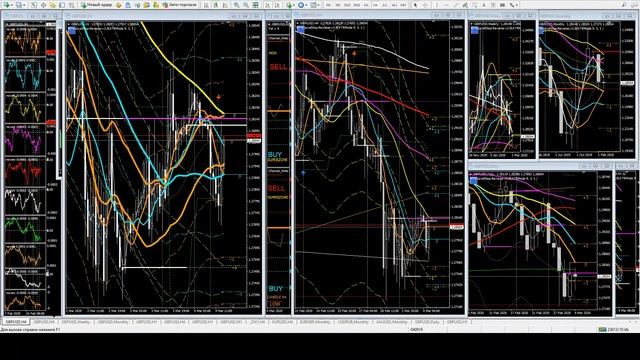
Task: Open the chart templates icon
Action: click(313, 5)
